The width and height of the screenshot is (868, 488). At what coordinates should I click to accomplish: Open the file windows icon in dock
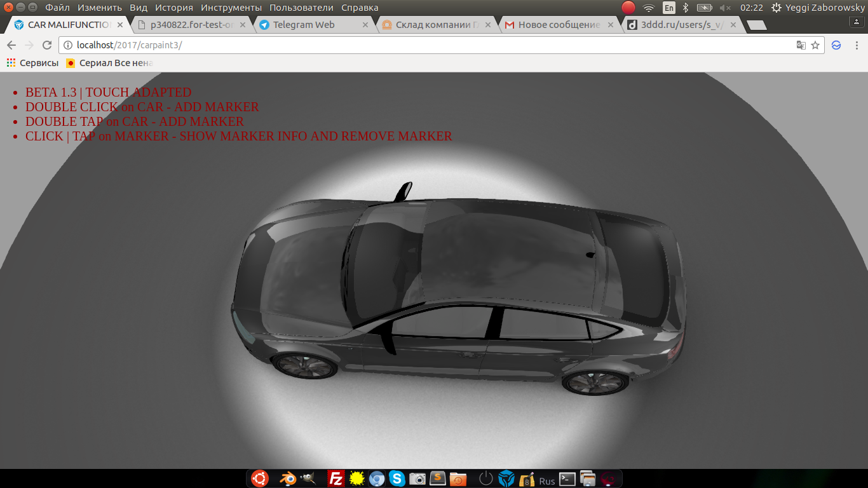point(588,478)
